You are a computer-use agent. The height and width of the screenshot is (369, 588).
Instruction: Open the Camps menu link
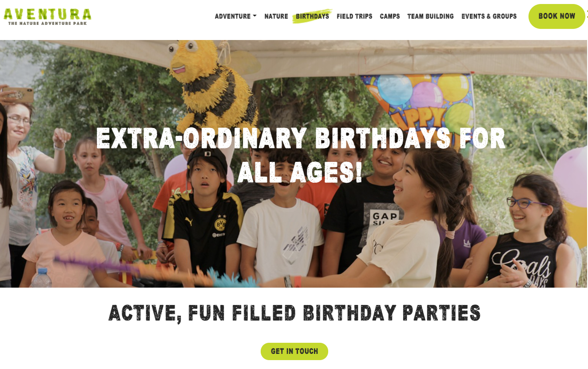[390, 16]
